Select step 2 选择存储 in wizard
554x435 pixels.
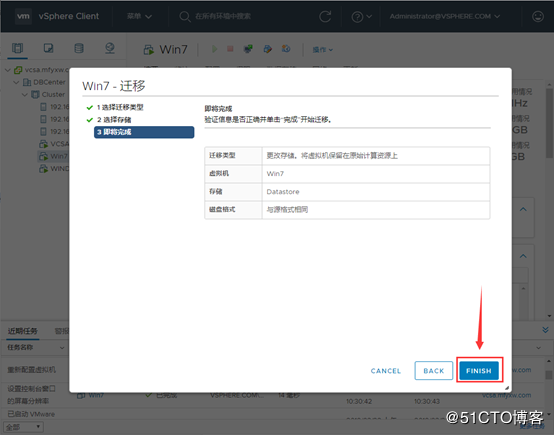pos(114,119)
